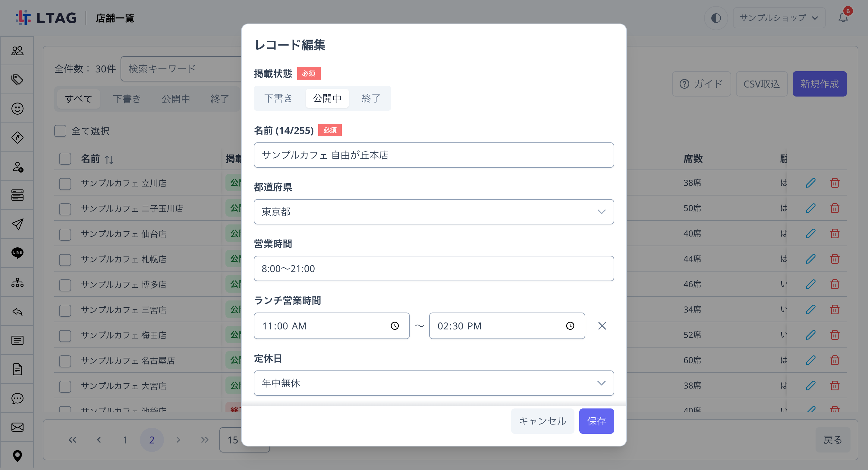Click the 02:30 PM lunch end field
Image resolution: width=868 pixels, height=470 pixels.
click(x=507, y=326)
